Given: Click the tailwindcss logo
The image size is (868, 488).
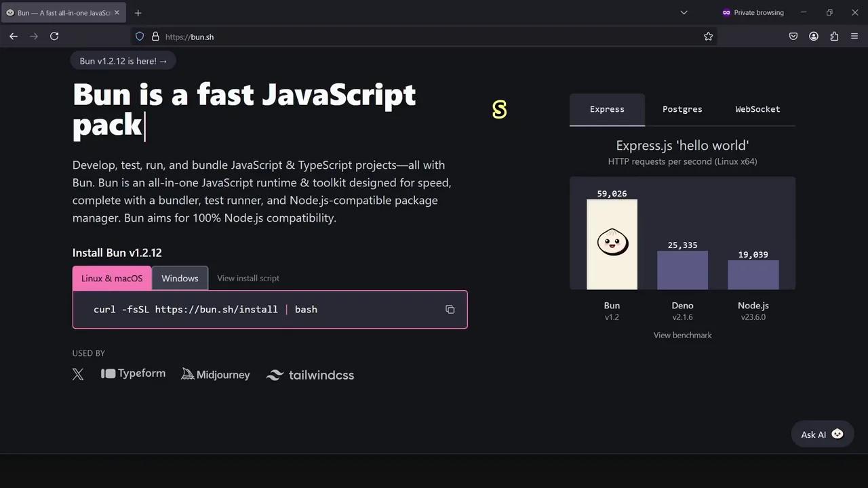Looking at the screenshot, I should pos(310,375).
